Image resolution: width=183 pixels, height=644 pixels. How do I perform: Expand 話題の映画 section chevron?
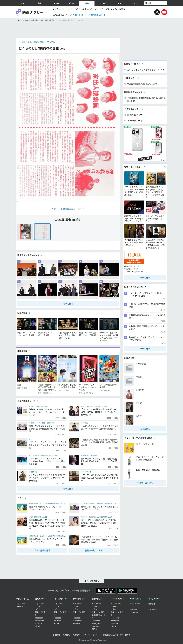pos(30,350)
